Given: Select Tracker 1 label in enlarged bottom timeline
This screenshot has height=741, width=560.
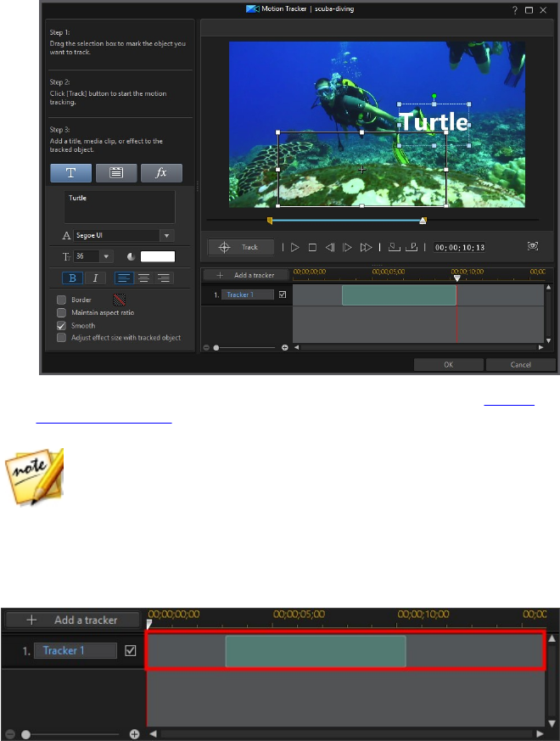Looking at the screenshot, I should [76, 651].
